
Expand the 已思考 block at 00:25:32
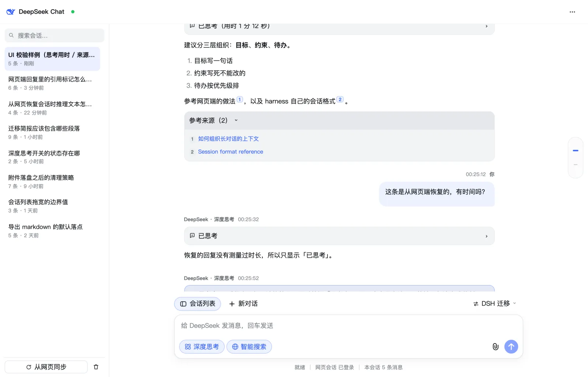[x=339, y=236]
